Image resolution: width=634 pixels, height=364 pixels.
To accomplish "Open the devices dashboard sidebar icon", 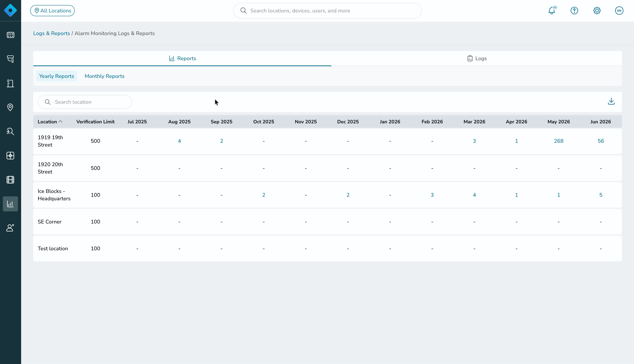I will click(x=10, y=35).
